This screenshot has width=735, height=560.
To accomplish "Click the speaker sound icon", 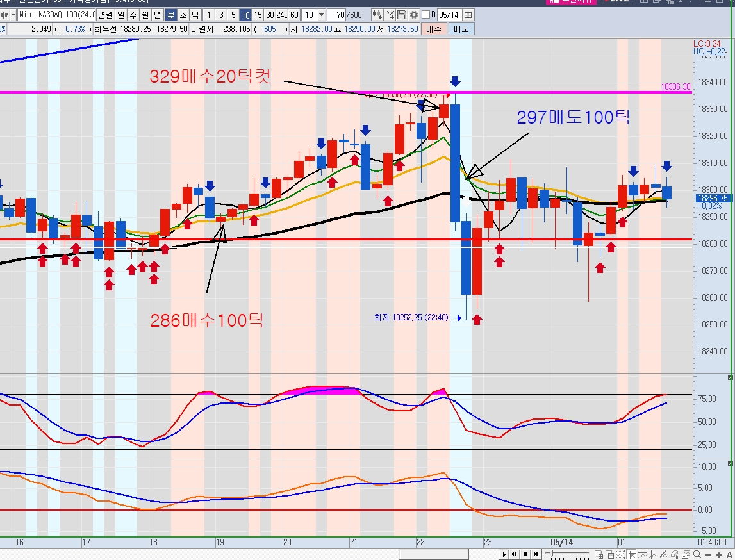I will [x=3, y=15].
